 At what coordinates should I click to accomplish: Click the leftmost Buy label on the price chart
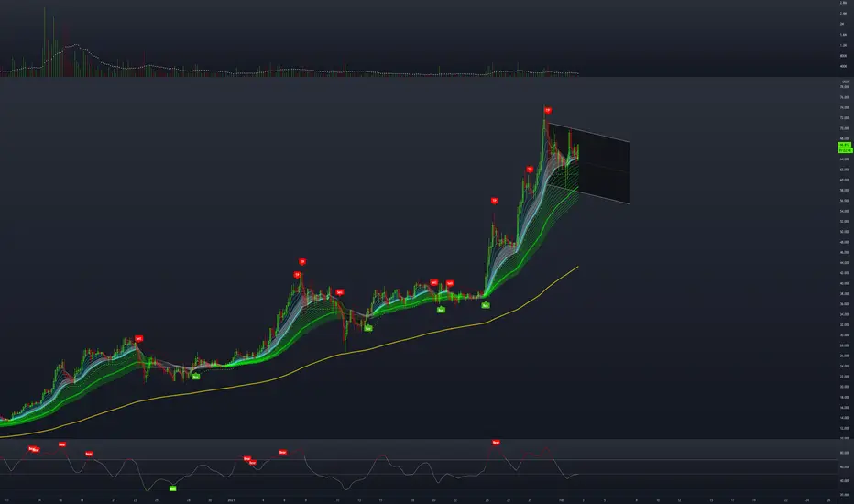(x=195, y=377)
